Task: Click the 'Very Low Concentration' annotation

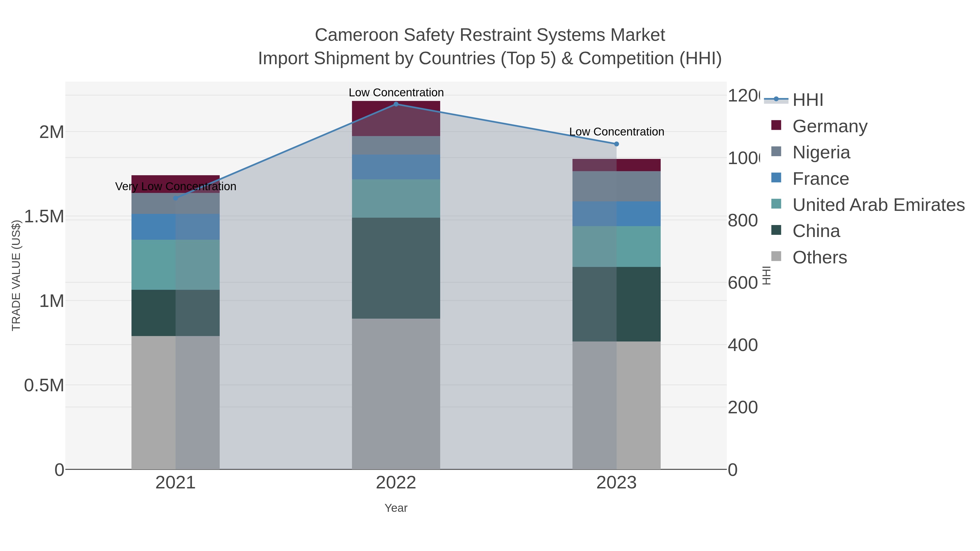Action: (x=176, y=186)
